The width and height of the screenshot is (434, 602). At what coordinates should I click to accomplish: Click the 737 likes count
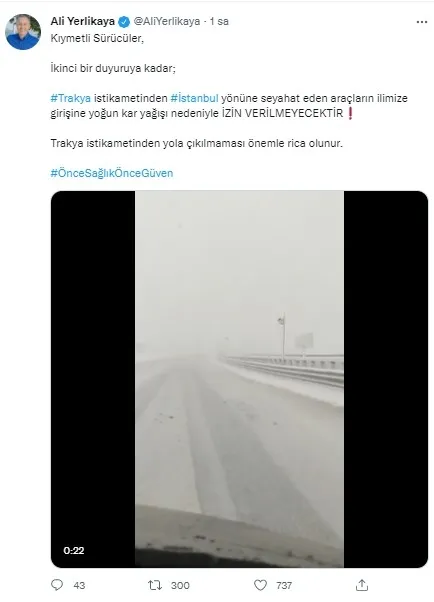pyautogui.click(x=284, y=585)
